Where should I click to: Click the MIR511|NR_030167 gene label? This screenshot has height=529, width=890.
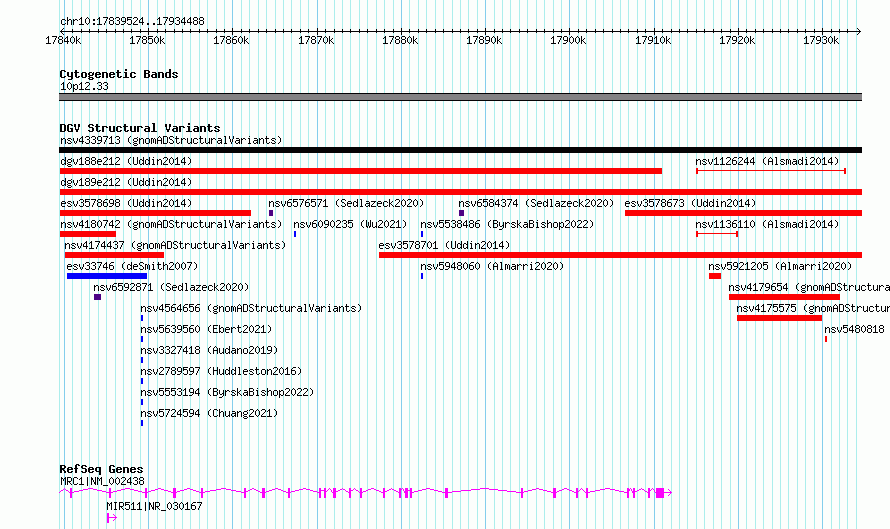(154, 506)
